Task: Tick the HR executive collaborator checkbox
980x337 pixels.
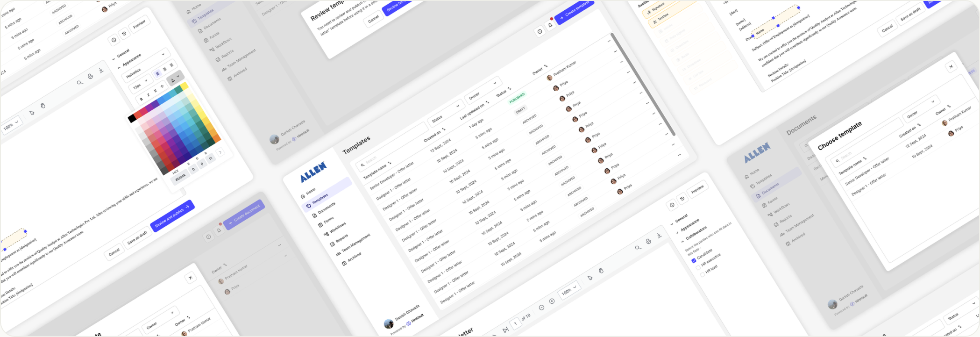Action: point(699,268)
